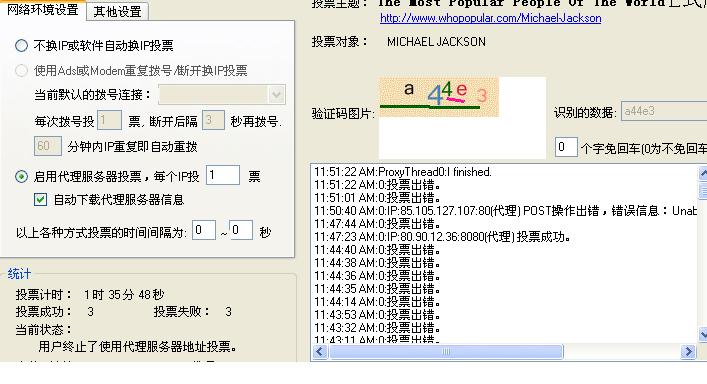Click the 每个IP投 votes input field
Image resolution: width=707 pixels, height=384 pixels.
coord(223,175)
